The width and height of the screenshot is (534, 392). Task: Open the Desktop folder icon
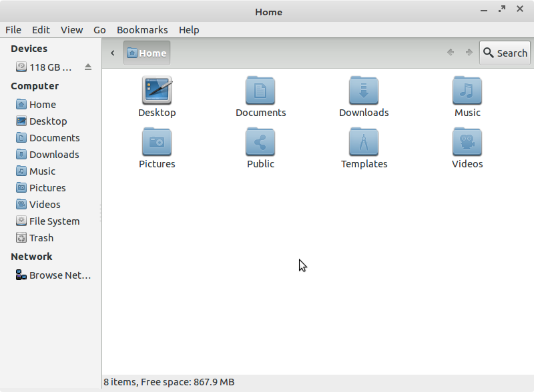[157, 91]
